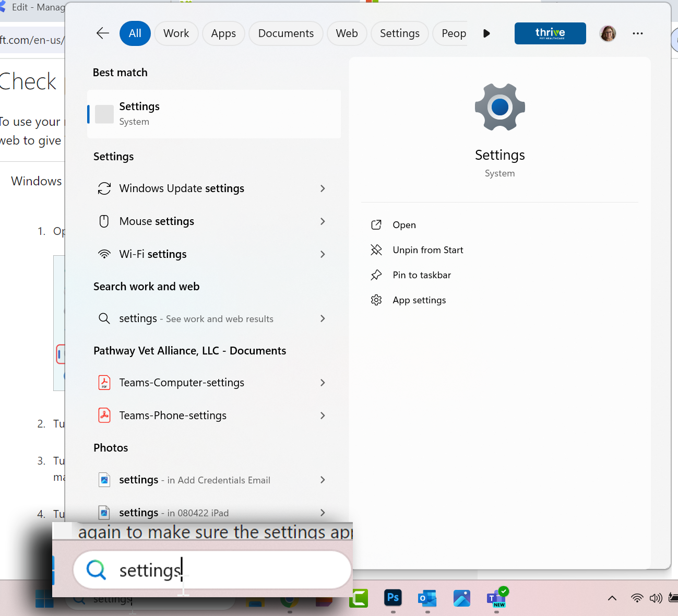Viewport: 678px width, 616px height.
Task: Click the back arrow in search panel
Action: 103,33
